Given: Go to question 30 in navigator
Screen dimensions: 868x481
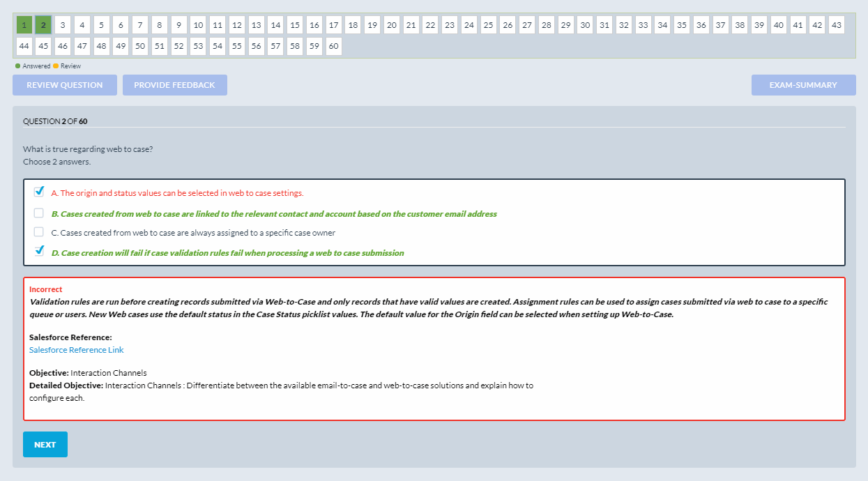Looking at the screenshot, I should click(x=585, y=26).
